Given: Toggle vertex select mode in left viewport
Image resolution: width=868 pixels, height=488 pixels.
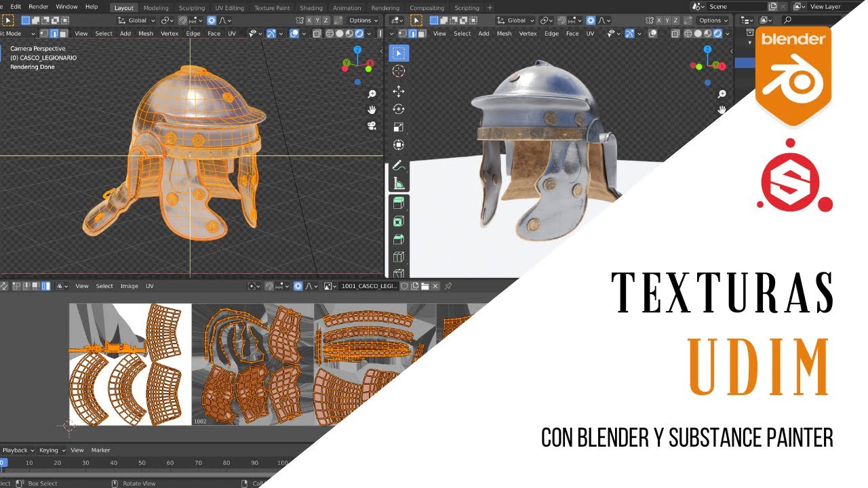Looking at the screenshot, I should pyautogui.click(x=44, y=33).
